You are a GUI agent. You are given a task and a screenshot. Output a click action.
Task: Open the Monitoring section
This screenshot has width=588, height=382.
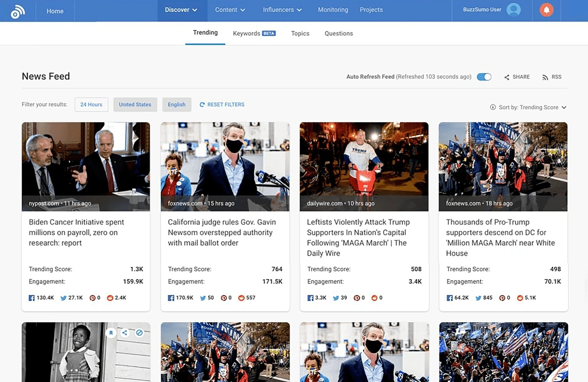pyautogui.click(x=333, y=10)
